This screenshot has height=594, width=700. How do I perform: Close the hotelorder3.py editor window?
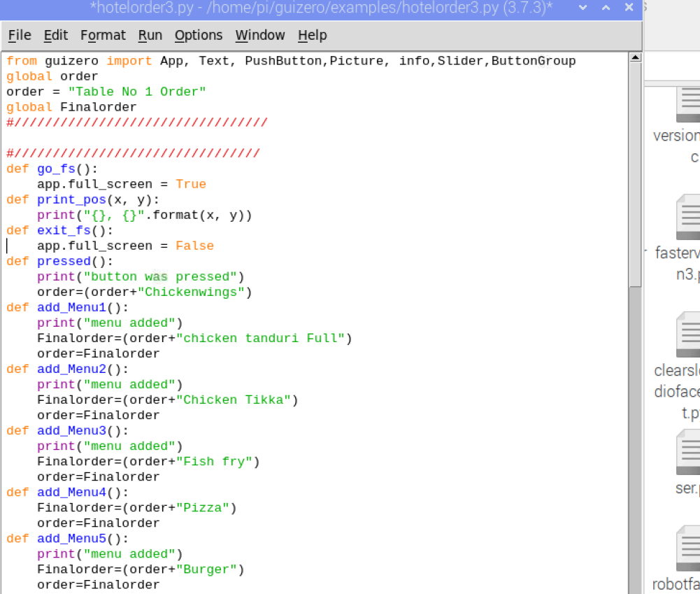click(629, 8)
